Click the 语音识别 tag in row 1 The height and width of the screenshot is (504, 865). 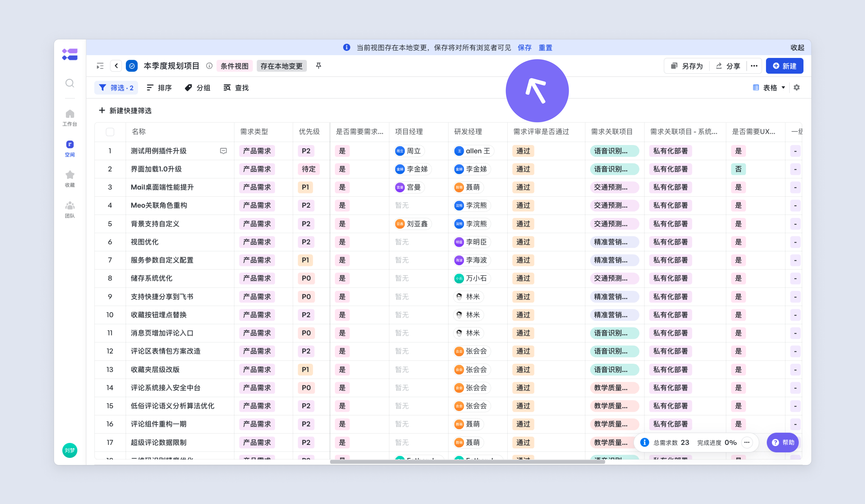pos(614,151)
